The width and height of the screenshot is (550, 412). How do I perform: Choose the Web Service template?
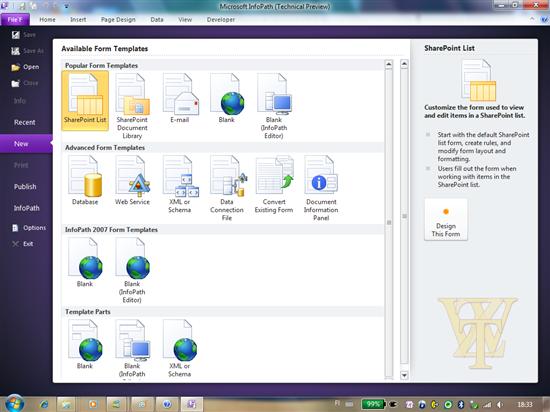tap(132, 180)
